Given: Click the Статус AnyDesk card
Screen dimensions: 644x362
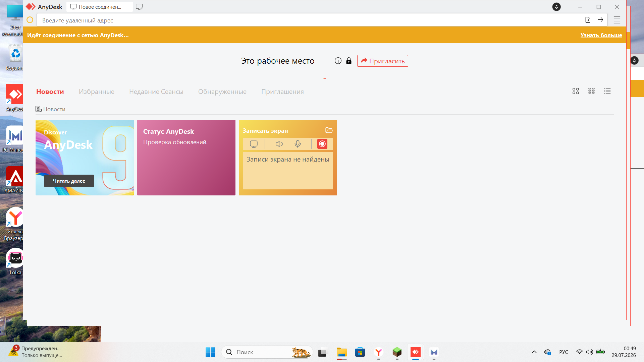Looking at the screenshot, I should tap(186, 158).
